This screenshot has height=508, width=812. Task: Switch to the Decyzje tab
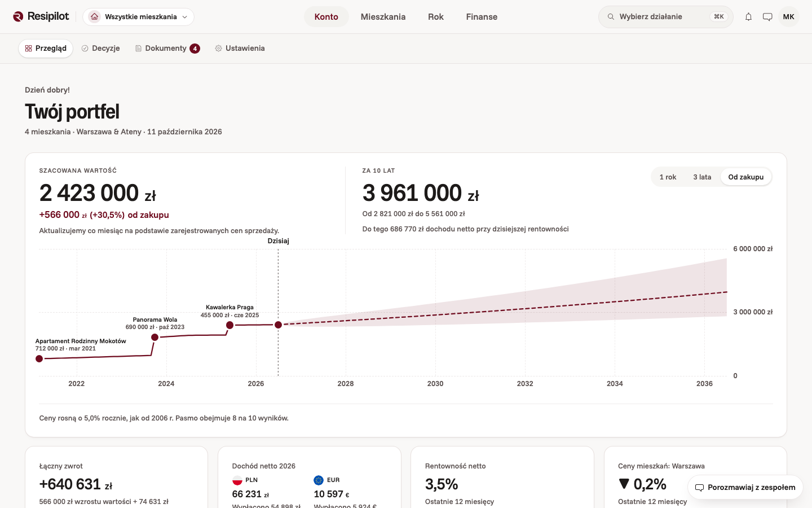100,49
